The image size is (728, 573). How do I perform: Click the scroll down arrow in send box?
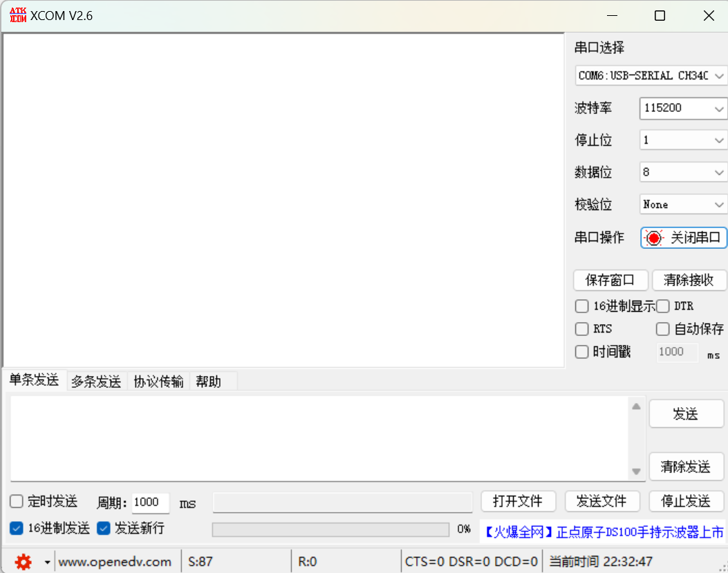(x=636, y=471)
